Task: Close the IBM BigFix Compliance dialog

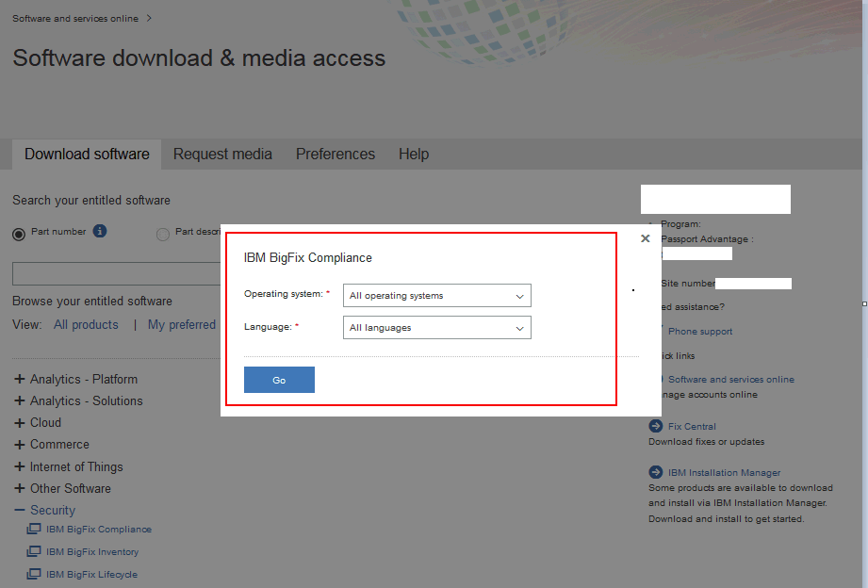Action: (x=645, y=238)
